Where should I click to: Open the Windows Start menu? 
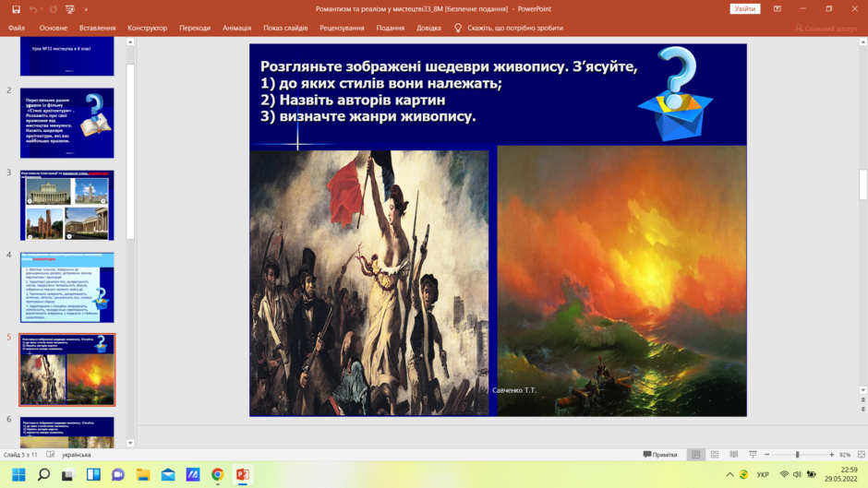pos(18,475)
